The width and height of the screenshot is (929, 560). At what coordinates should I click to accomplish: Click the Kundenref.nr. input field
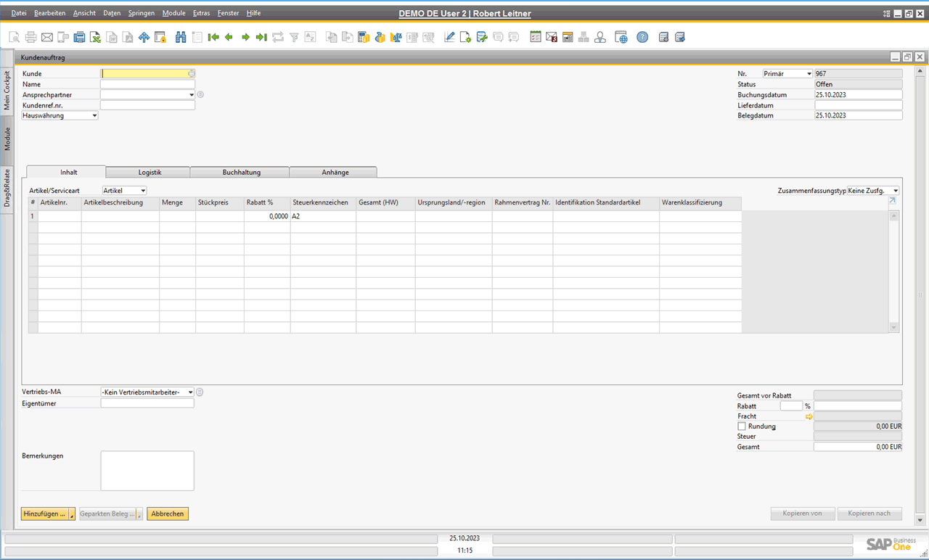[x=147, y=105]
